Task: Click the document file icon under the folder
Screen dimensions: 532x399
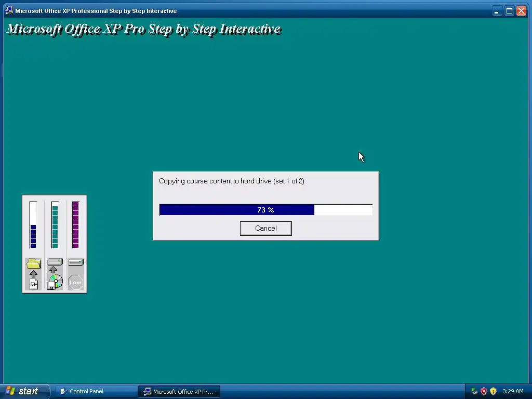Action: (x=34, y=284)
